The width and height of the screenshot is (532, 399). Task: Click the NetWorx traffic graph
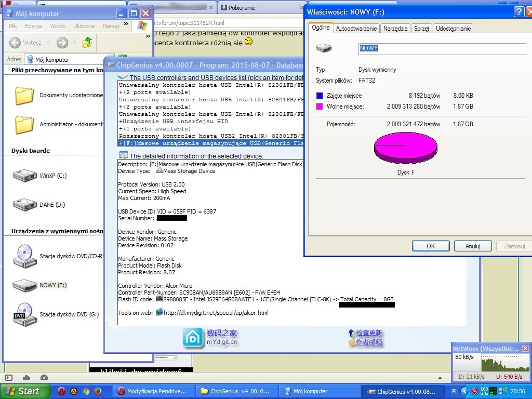(505, 363)
